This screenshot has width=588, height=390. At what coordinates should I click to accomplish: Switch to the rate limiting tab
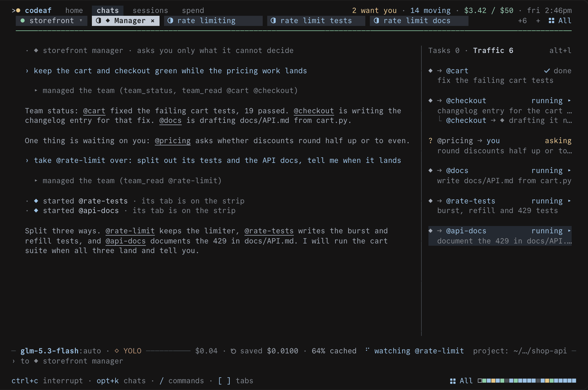click(213, 21)
